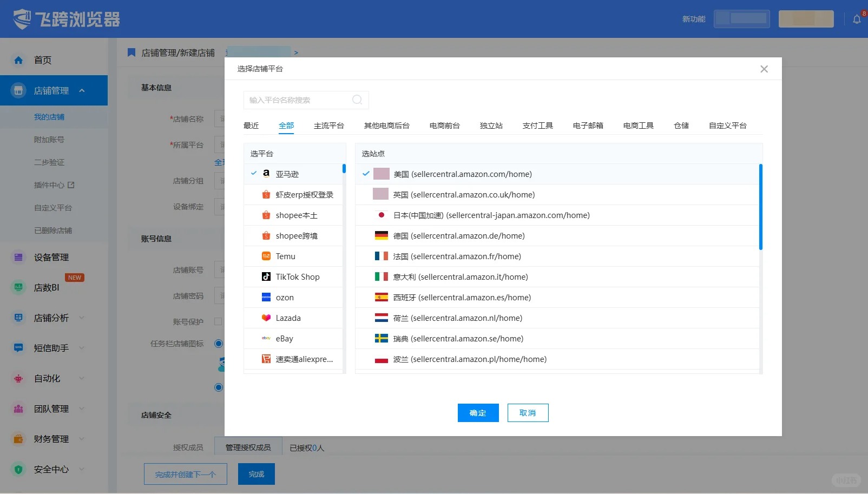Click the Lazada heart logo icon
The image size is (868, 494).
[266, 318]
